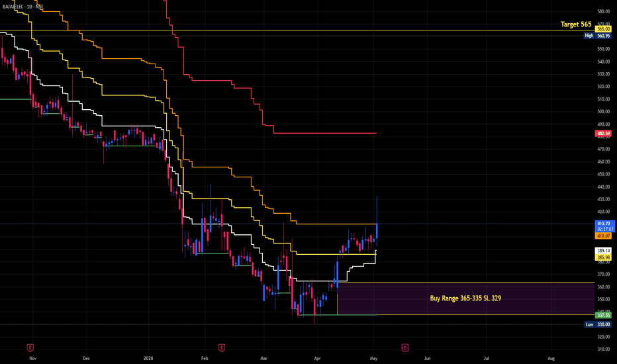Click the blue 410.70 current price label

[x=604, y=224]
